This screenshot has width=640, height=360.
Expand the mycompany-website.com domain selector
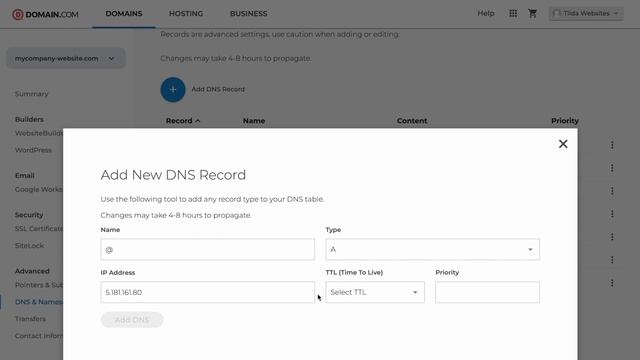click(x=65, y=58)
